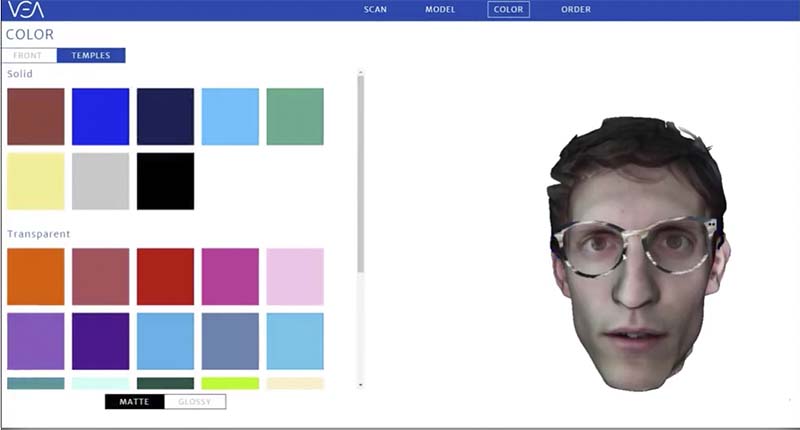Go to the MODEL step
This screenshot has height=430, width=800.
440,10
